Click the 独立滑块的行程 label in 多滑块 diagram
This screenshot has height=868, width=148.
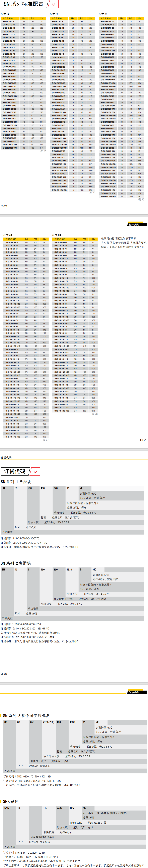63,599
